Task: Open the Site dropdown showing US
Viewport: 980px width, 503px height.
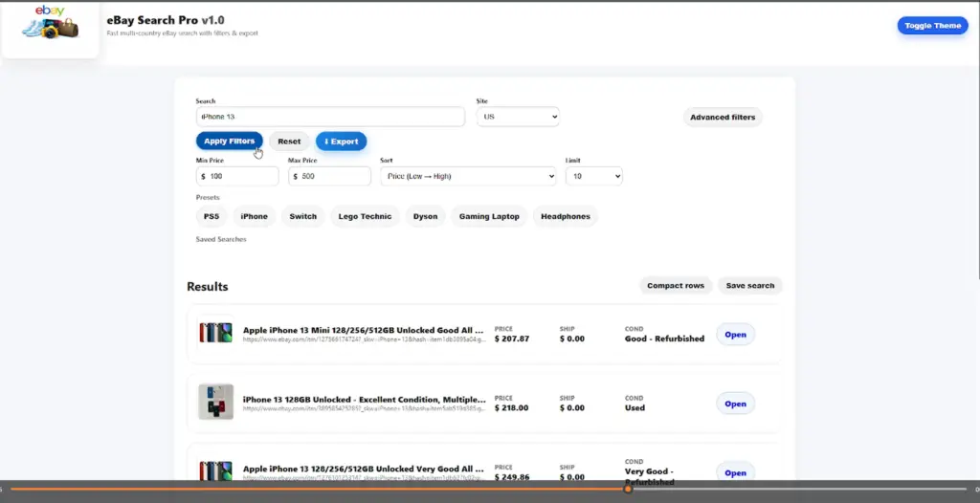Action: tap(518, 117)
